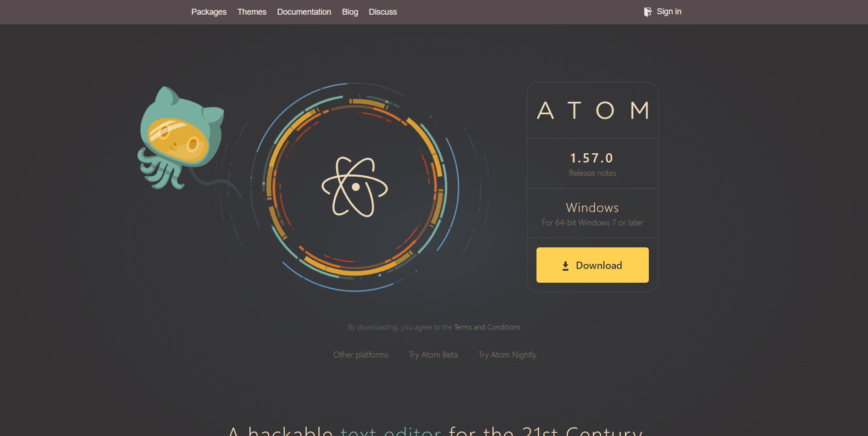Select Try Atom Beta link
The width and height of the screenshot is (868, 436).
click(433, 355)
